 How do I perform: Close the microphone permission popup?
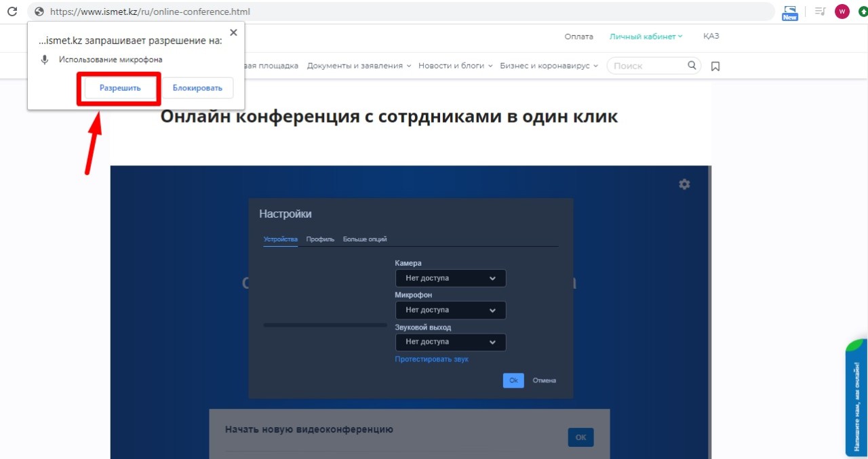(233, 33)
